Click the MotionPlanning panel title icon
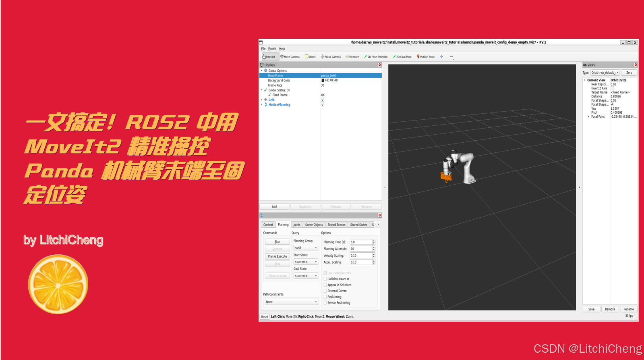Image resolution: width=644 pixels, height=360 pixels. (x=262, y=215)
